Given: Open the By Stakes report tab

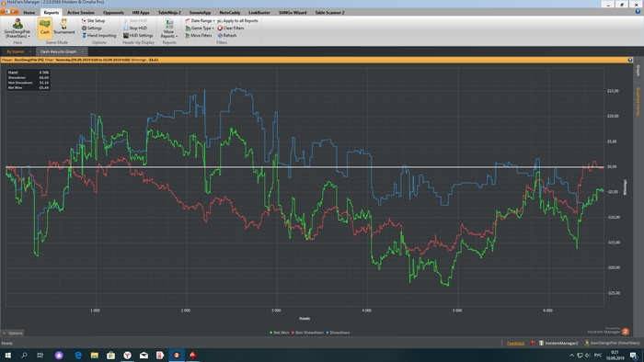Looking at the screenshot, I should tap(16, 51).
